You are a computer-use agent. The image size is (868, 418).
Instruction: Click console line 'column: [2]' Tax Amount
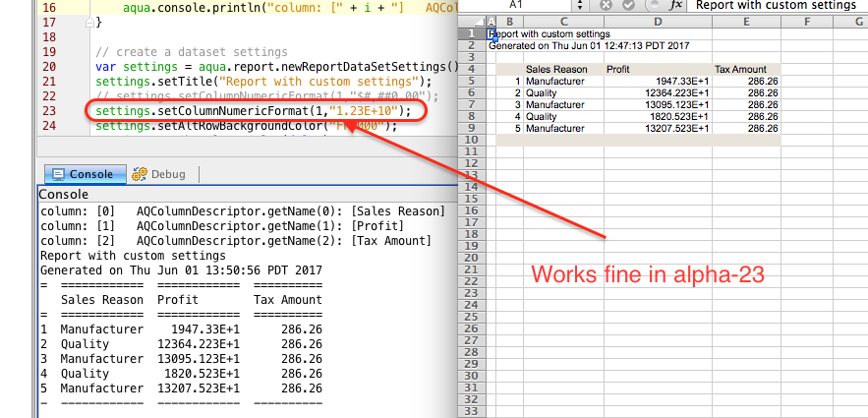click(x=235, y=241)
